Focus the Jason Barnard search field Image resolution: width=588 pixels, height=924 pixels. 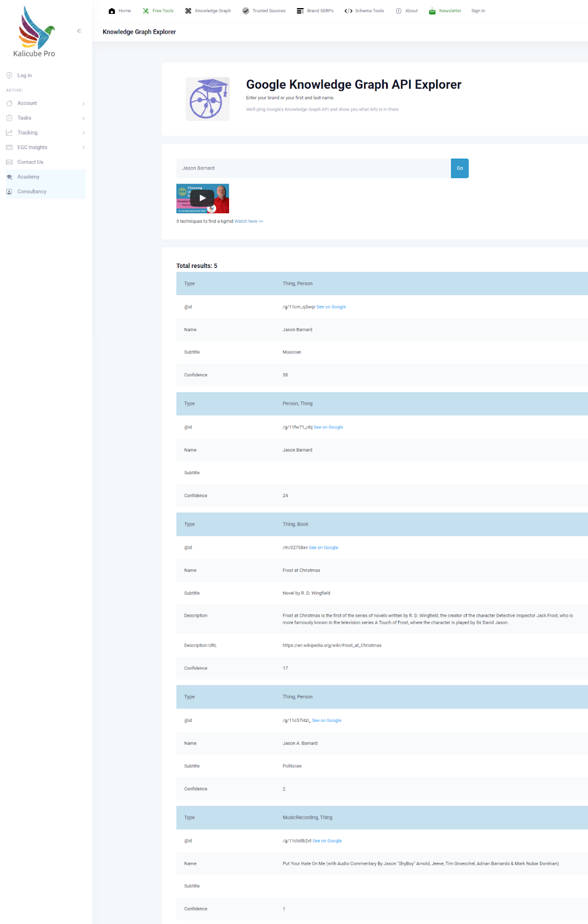point(313,168)
